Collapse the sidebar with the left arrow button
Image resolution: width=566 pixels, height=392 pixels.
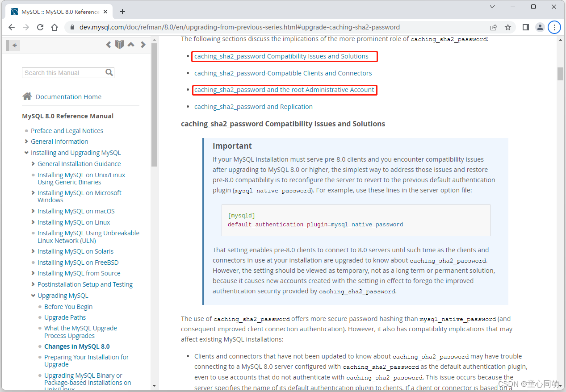(14, 45)
